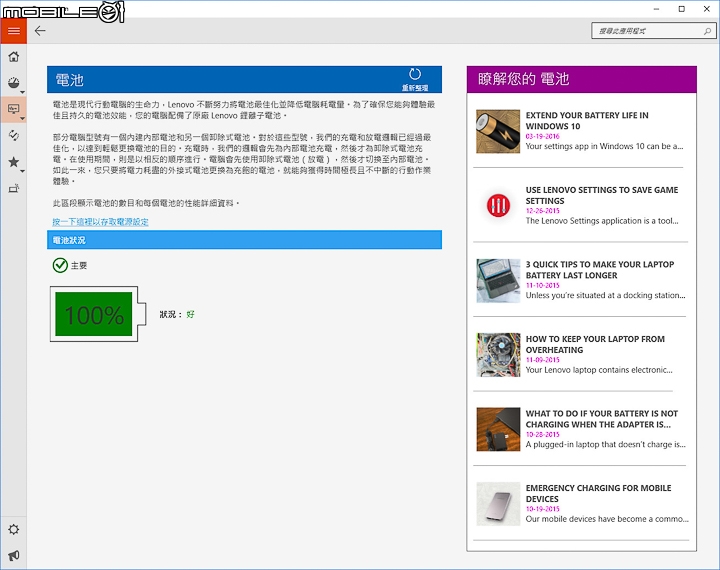Viewport: 720px width, 570px height.
Task: Maximize the app window
Action: [x=682, y=9]
